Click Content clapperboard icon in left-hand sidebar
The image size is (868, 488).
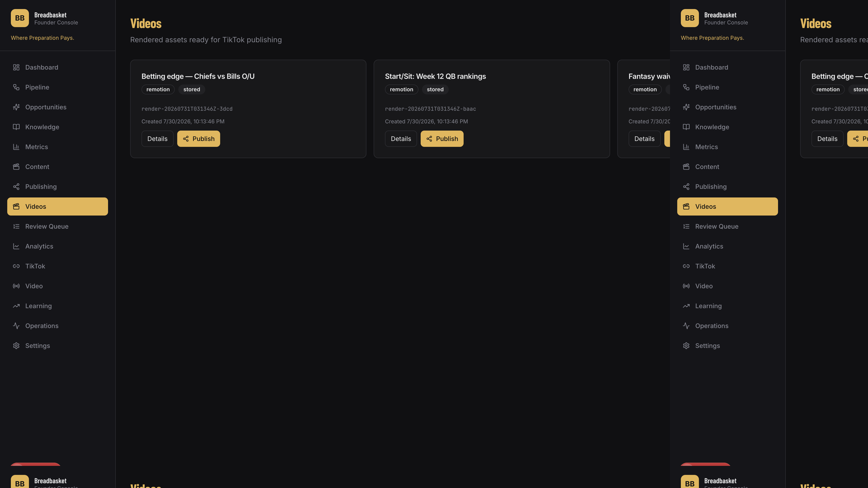(16, 167)
